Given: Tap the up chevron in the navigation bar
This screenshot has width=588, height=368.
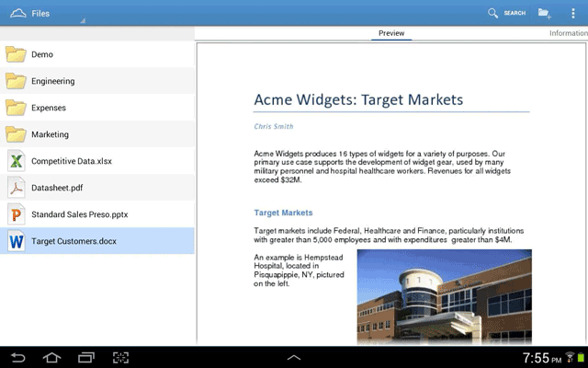Looking at the screenshot, I should pyautogui.click(x=294, y=358).
